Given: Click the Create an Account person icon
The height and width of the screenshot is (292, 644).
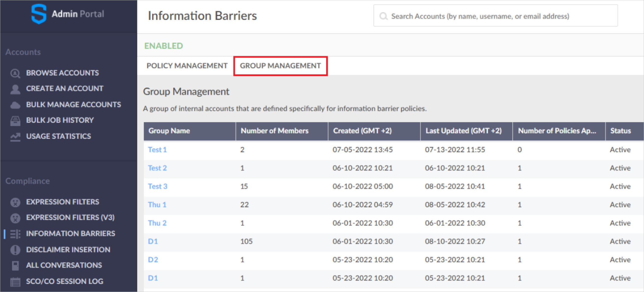Looking at the screenshot, I should click(x=15, y=89).
